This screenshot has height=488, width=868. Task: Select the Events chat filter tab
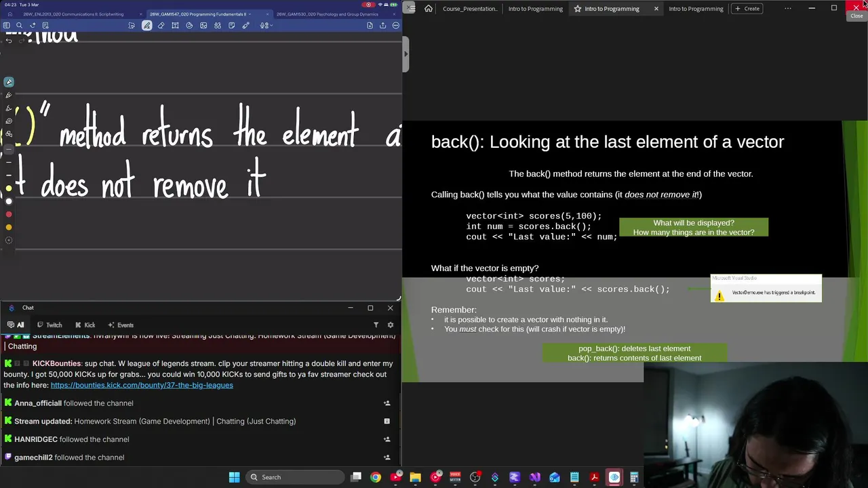coord(121,325)
